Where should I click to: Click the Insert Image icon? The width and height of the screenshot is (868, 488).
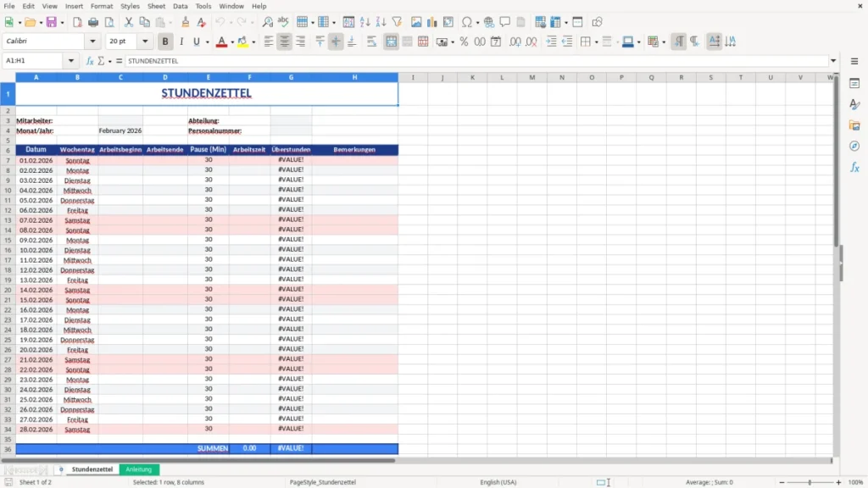tap(416, 22)
